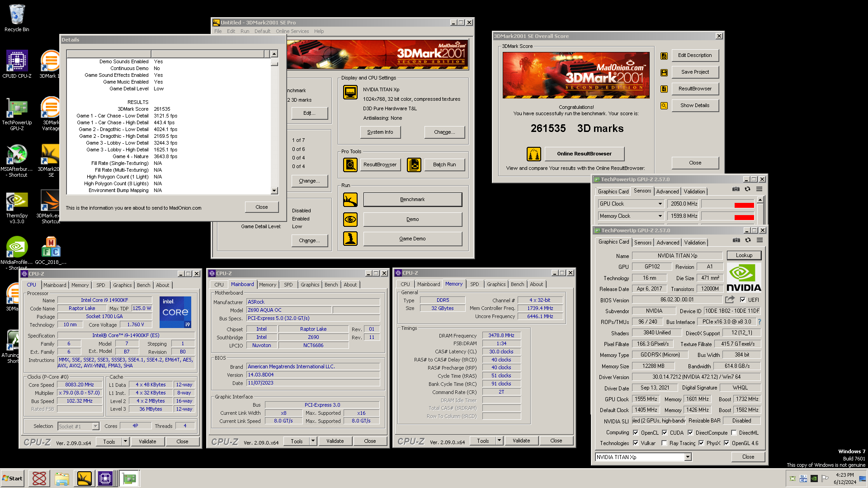Launch CPUID CPU-Z desktop shortcut

point(17,64)
